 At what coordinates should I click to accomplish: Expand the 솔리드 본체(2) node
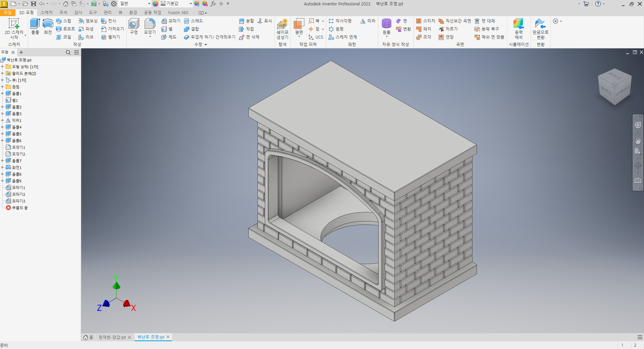2,73
